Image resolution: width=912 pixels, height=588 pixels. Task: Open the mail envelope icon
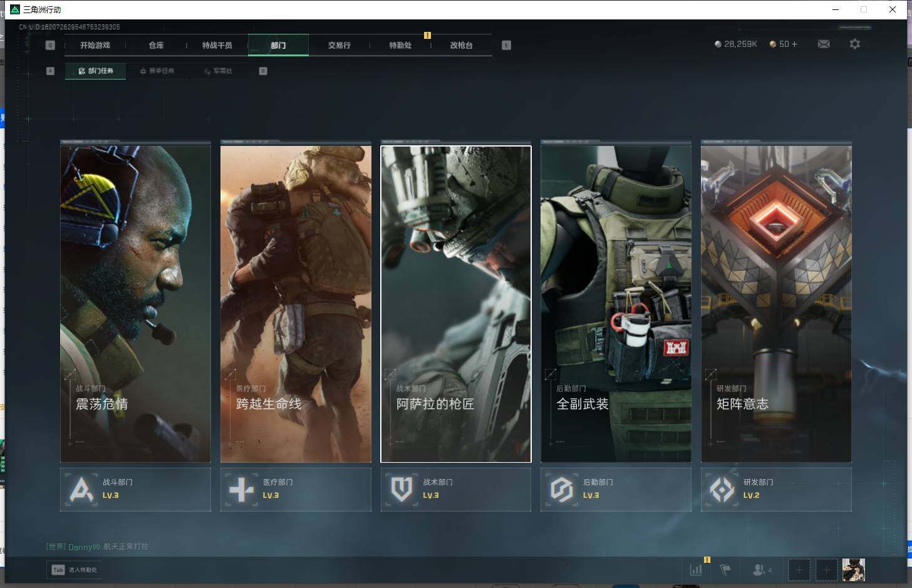[824, 44]
